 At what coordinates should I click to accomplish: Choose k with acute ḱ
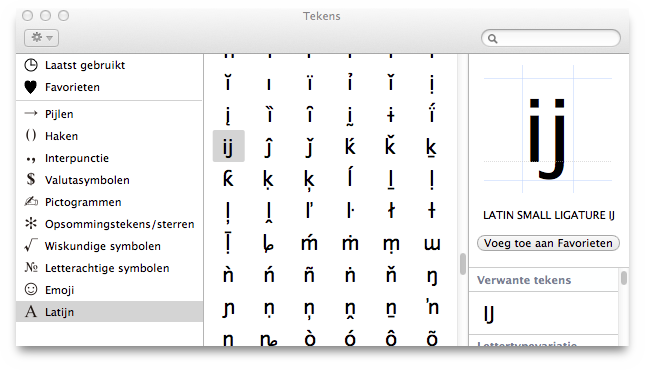pos(350,146)
